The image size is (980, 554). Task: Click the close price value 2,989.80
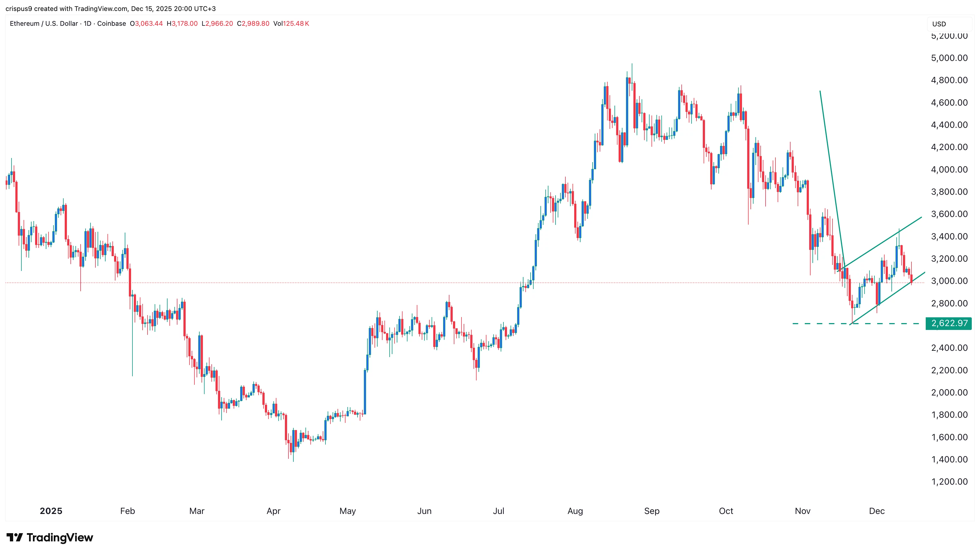click(255, 24)
